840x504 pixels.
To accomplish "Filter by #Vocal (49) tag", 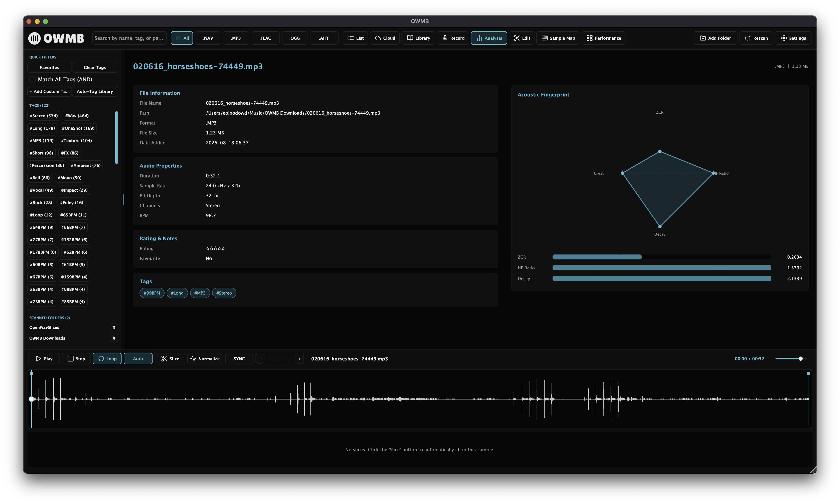I will (42, 190).
